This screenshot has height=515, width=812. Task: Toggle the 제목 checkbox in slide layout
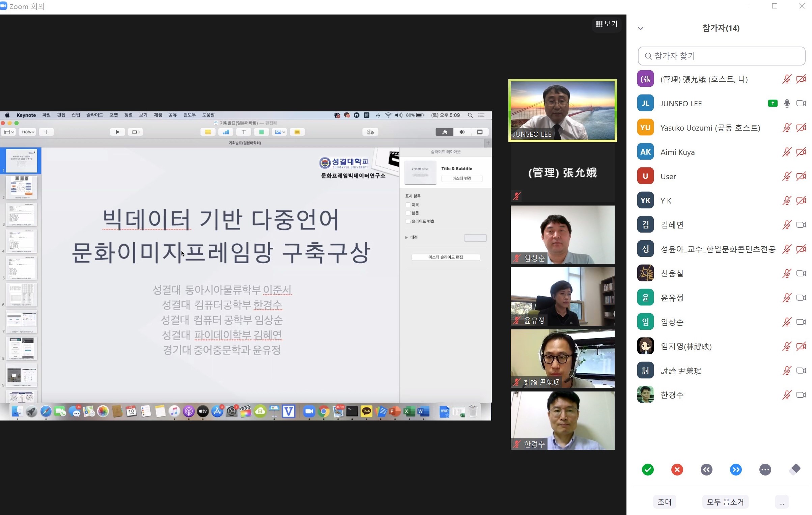point(408,205)
